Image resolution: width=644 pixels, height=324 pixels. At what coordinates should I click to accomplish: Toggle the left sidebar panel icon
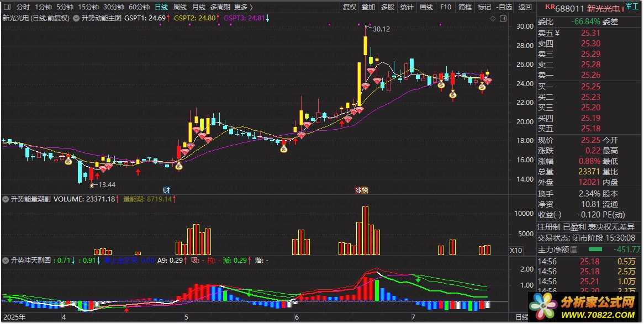coord(7,7)
